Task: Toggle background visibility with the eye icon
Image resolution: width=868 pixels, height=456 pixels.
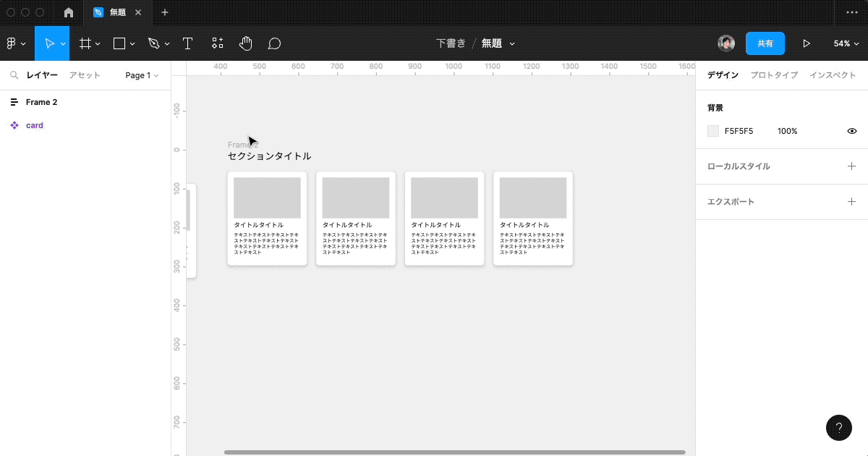Action: pyautogui.click(x=851, y=131)
